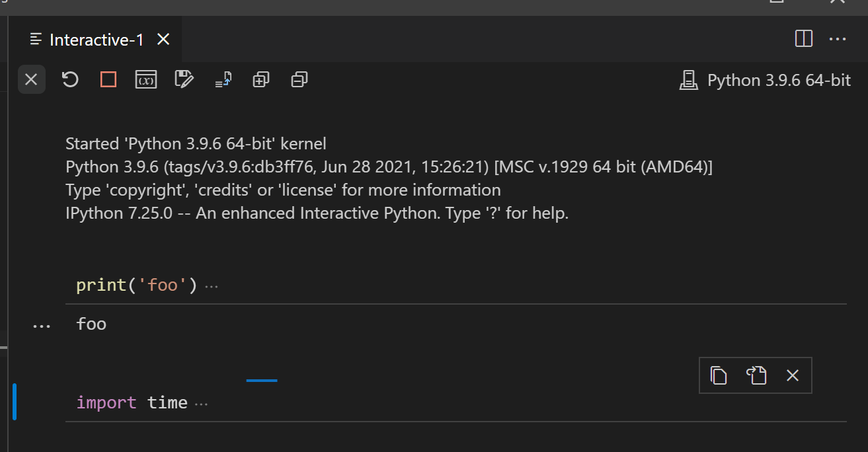Select the Expand All Cells icon
868x452 pixels.
260,79
